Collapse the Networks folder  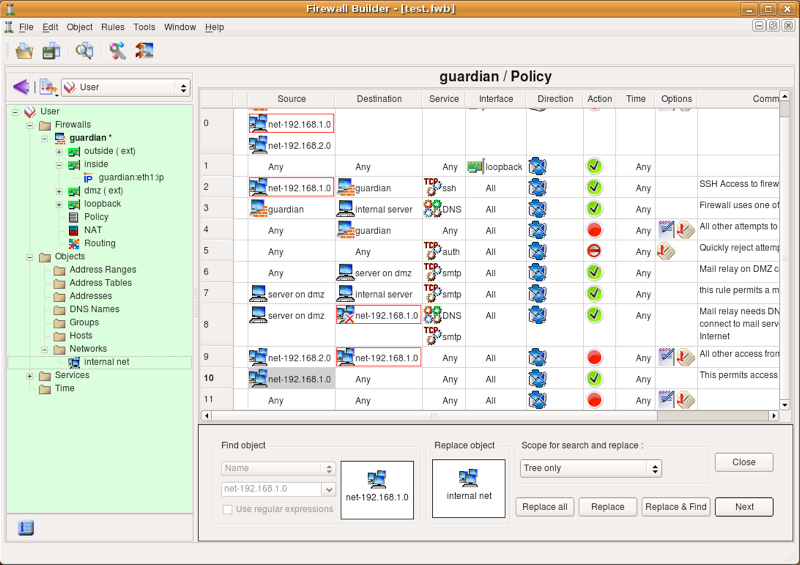pos(45,349)
